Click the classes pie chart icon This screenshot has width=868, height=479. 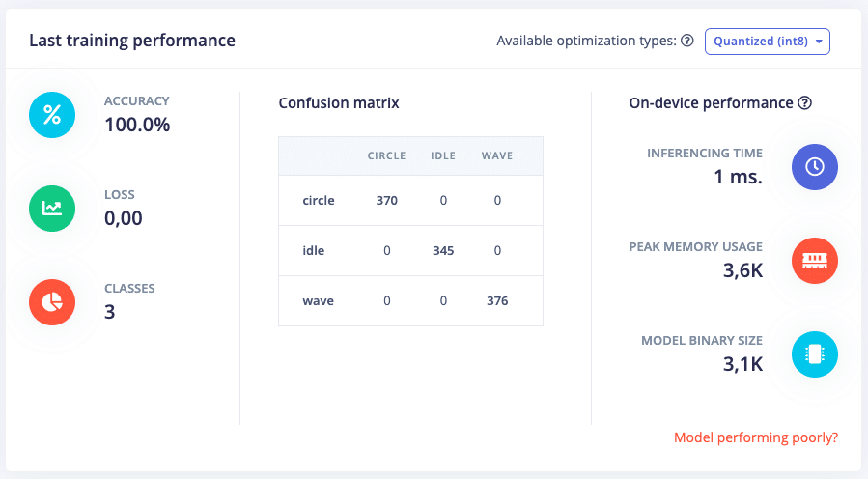click(x=52, y=302)
